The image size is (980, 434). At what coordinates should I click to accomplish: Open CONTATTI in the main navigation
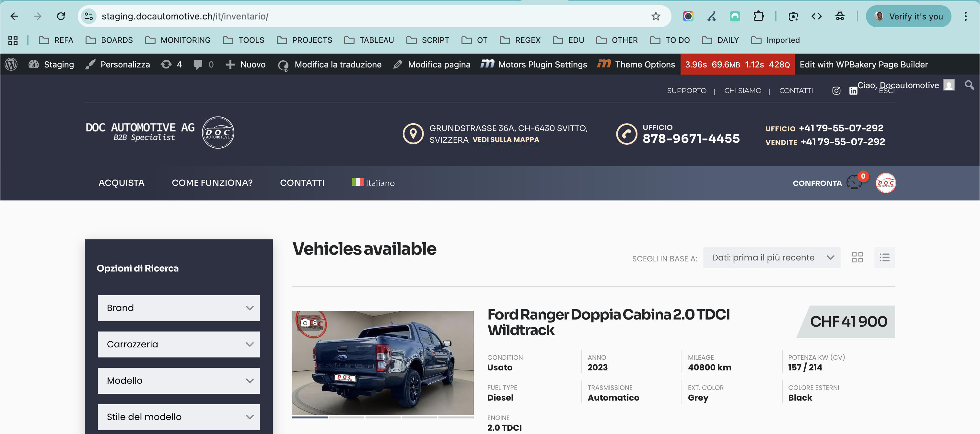click(302, 183)
